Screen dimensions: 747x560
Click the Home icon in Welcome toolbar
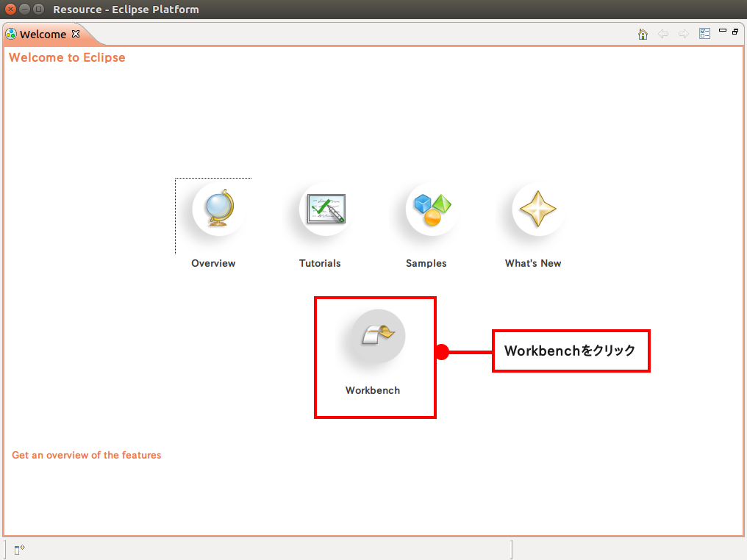coord(643,34)
